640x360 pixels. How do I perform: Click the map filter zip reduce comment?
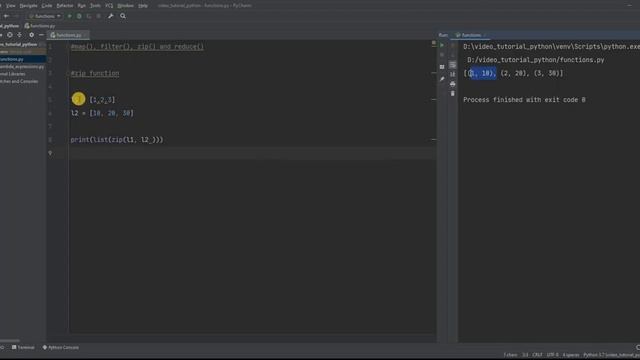tap(137, 47)
